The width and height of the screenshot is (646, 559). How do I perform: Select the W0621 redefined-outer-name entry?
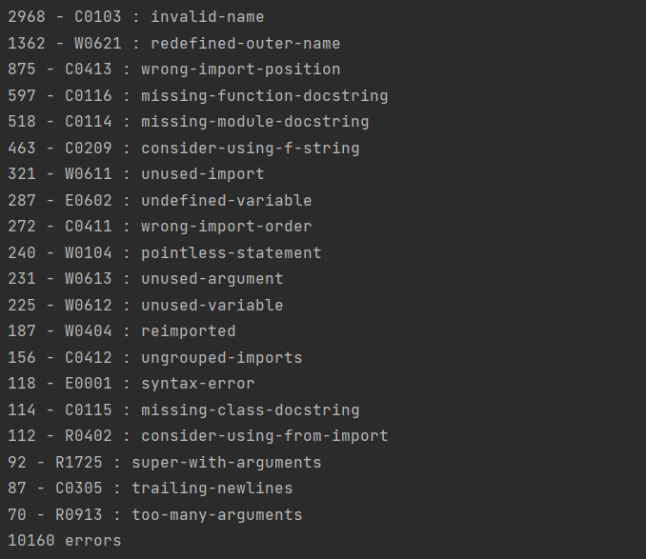pyautogui.click(x=173, y=43)
